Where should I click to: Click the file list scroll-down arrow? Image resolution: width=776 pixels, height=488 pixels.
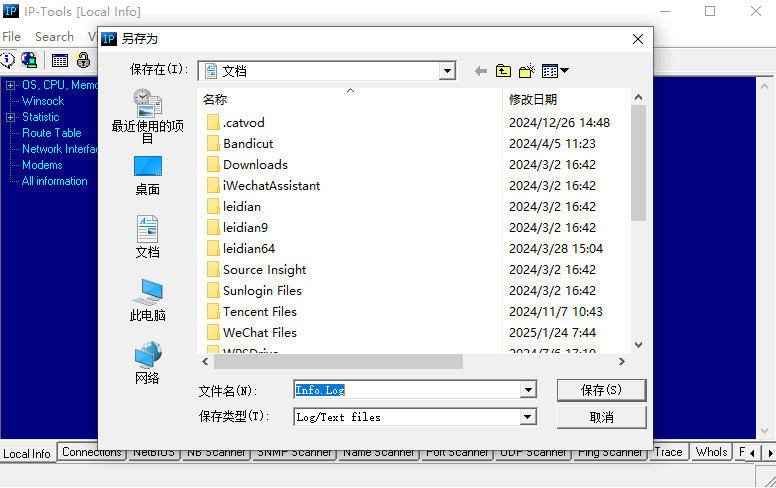[638, 344]
